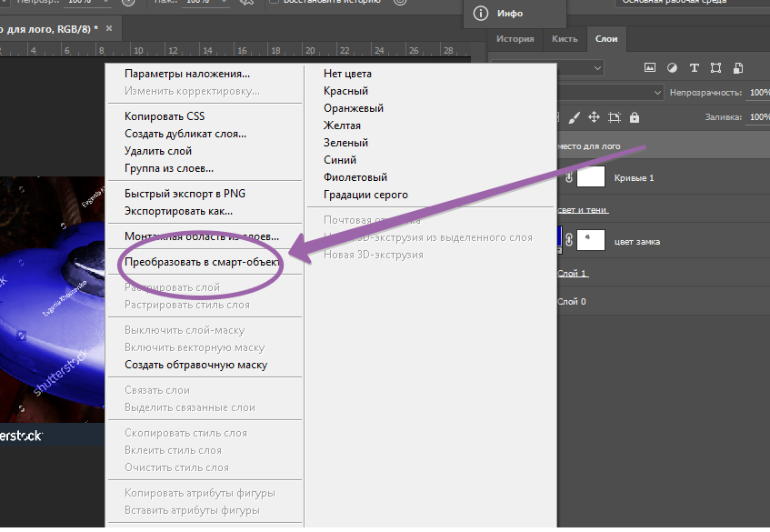Select the цвет замка layer name
The image size is (770, 532).
(x=637, y=241)
